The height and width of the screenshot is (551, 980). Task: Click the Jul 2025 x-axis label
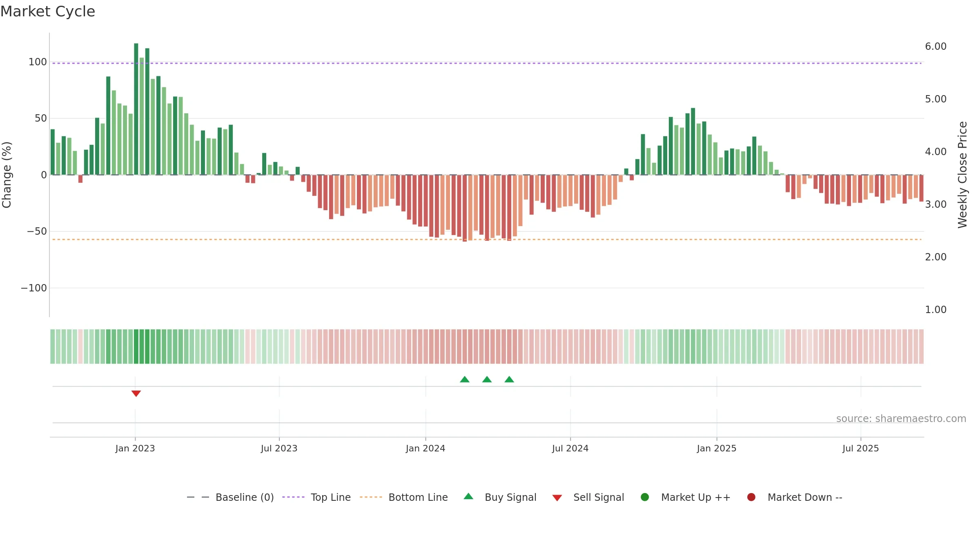click(x=861, y=448)
